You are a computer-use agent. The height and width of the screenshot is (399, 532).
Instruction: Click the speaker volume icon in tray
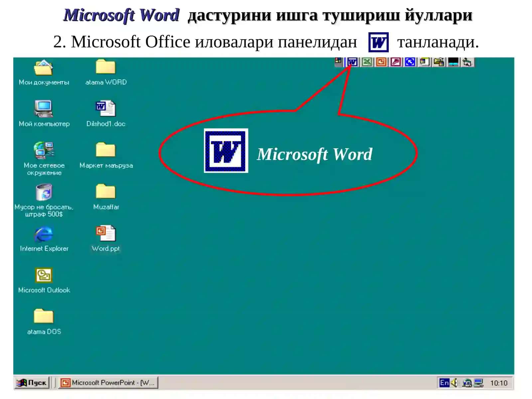pos(455,383)
